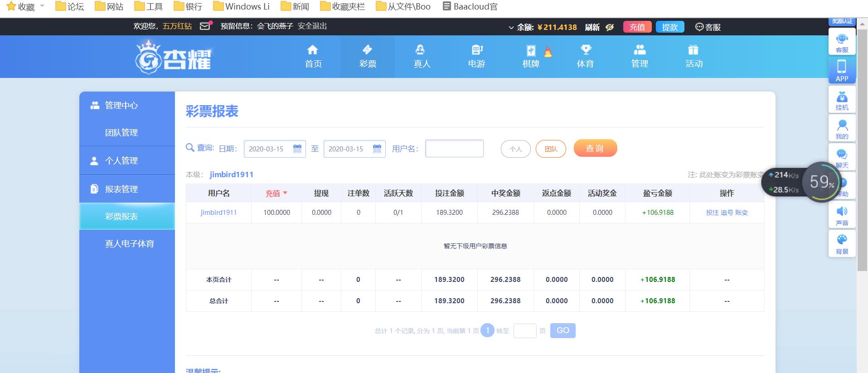Select the 团队 filter option
The width and height of the screenshot is (868, 373).
(x=551, y=149)
